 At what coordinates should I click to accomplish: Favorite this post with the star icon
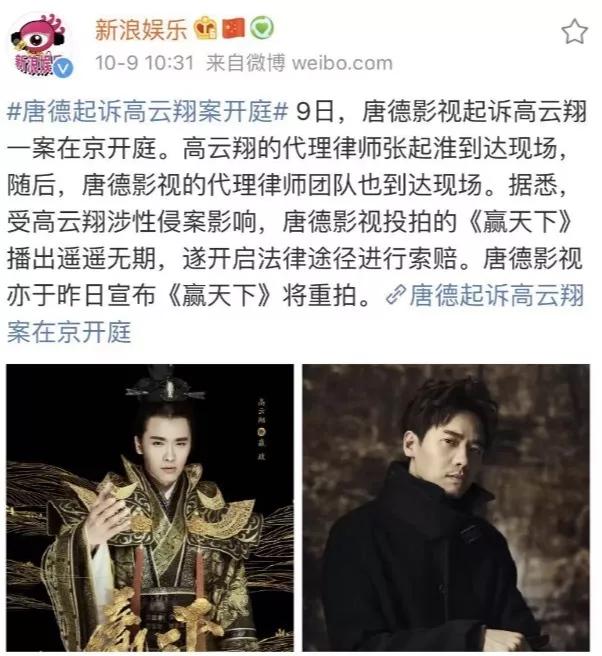[574, 31]
